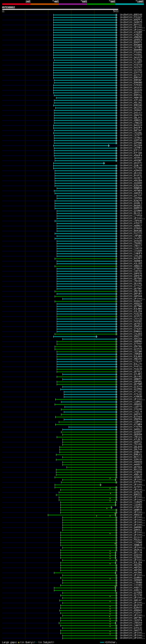Select hit label UniRef100_Q56ZI7

tap(131, 336)
